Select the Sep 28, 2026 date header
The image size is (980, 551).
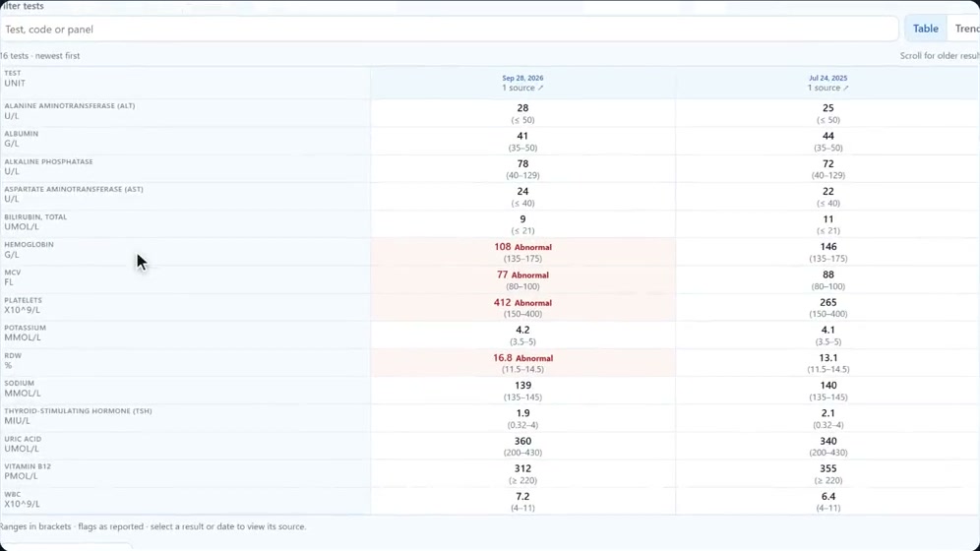pos(522,78)
